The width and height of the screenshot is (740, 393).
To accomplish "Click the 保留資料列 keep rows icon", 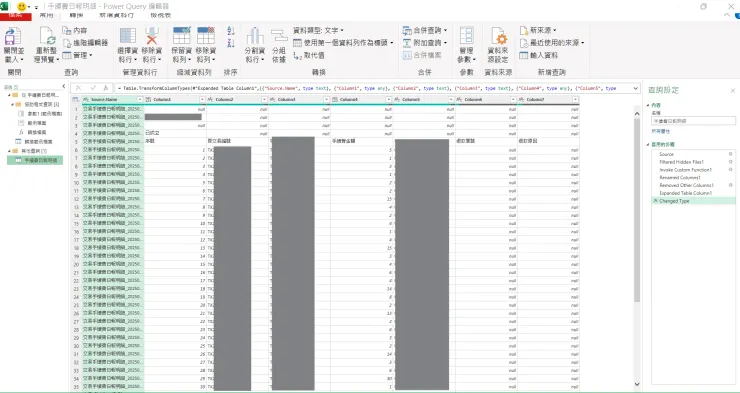I will [x=181, y=36].
